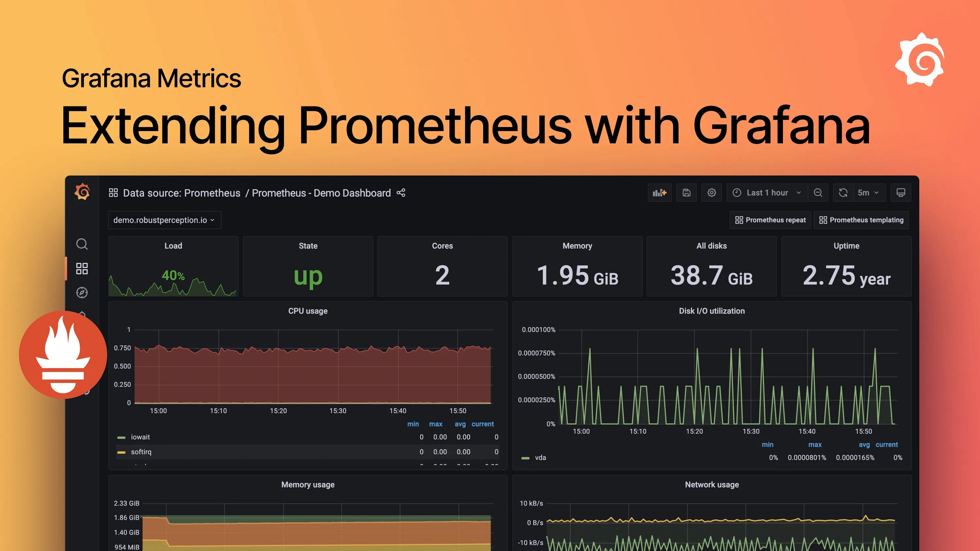Toggle softirq series visibility in CPU chart
The width and height of the screenshot is (980, 551).
pyautogui.click(x=141, y=451)
